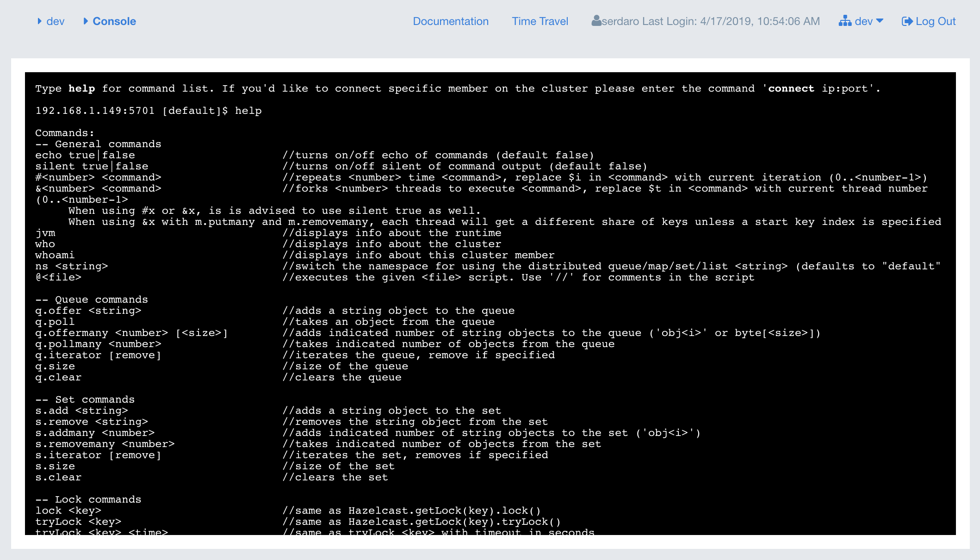Click the 'q.offermany <number> [<size>]' command

(x=131, y=333)
